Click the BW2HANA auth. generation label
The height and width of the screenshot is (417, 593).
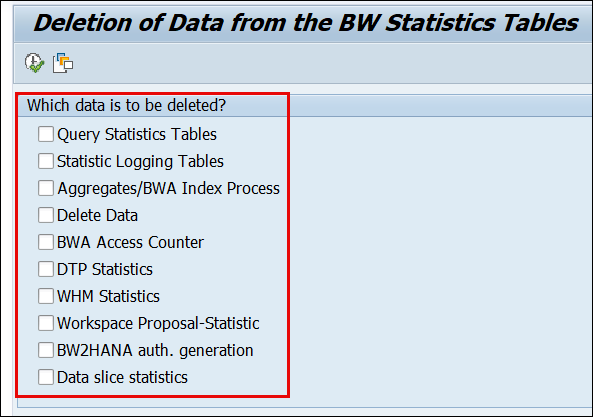click(x=155, y=350)
